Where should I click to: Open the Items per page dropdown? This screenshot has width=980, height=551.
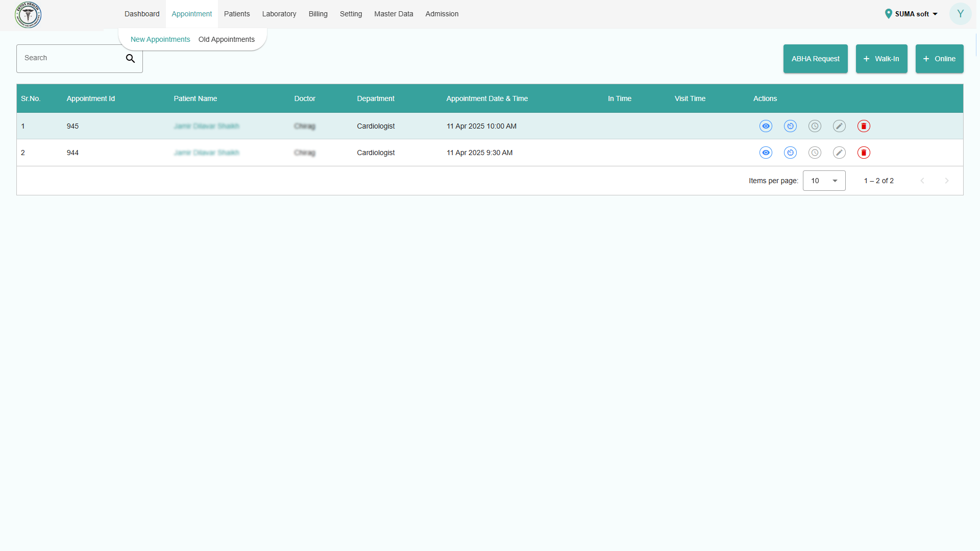click(824, 181)
